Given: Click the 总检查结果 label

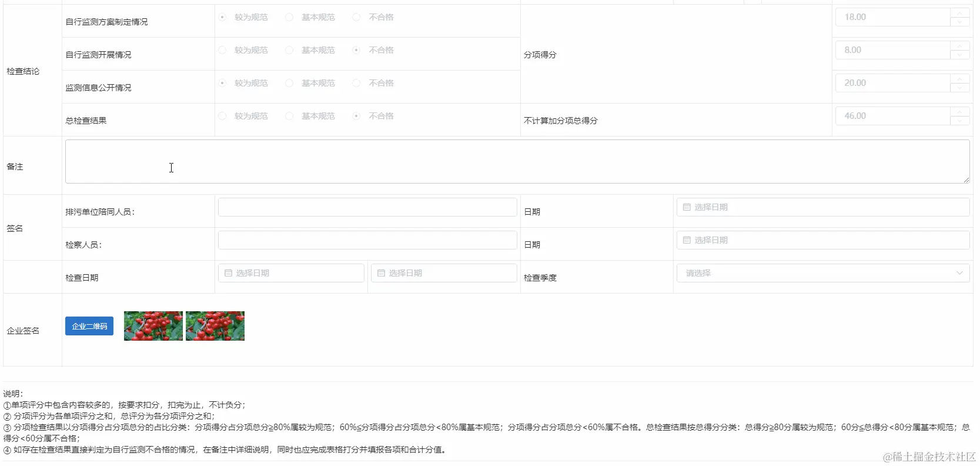Looking at the screenshot, I should [x=86, y=121].
